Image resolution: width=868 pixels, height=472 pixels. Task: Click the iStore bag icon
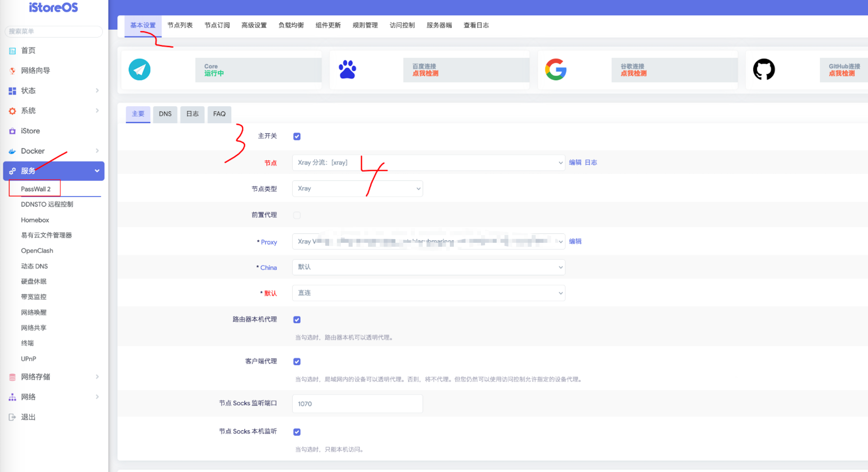(12, 131)
